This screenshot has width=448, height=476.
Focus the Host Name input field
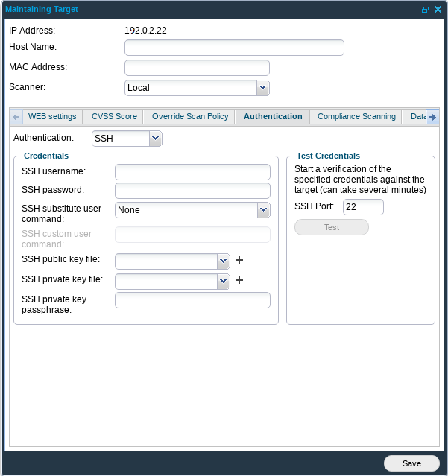234,48
